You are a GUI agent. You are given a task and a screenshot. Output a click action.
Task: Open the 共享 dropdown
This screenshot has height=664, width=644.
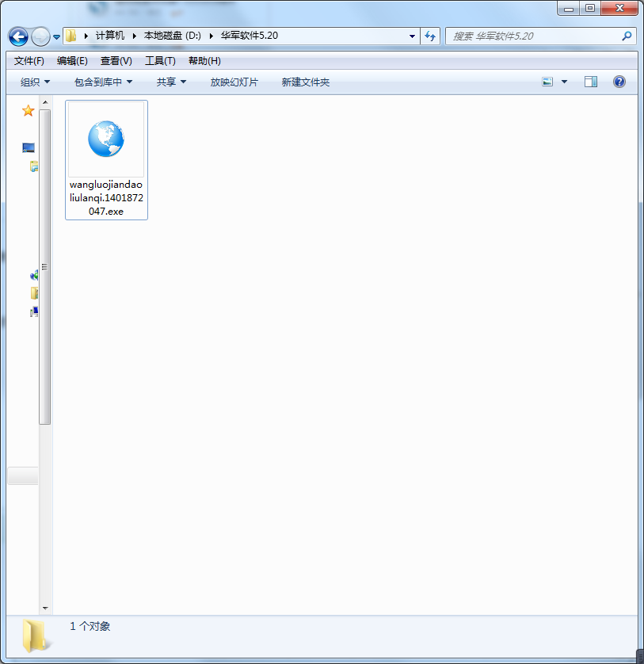coord(171,82)
